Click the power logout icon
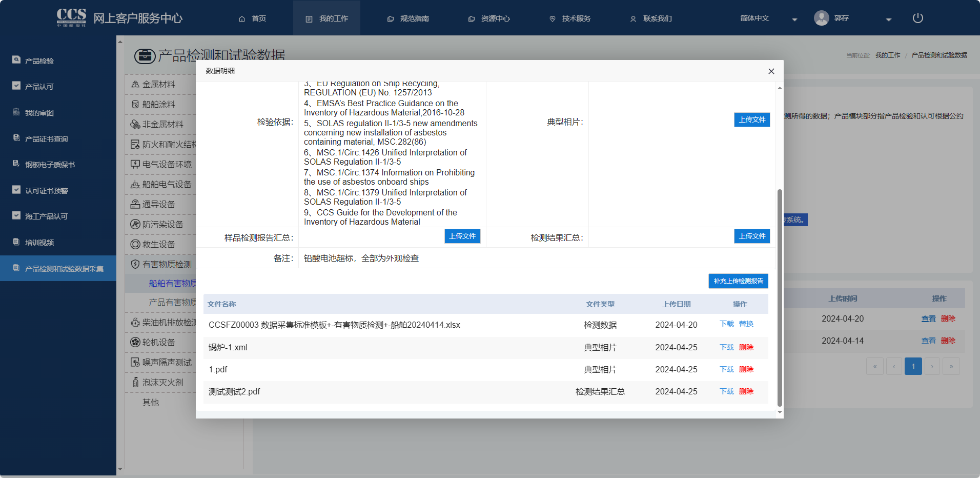The image size is (980, 478). (x=917, y=18)
